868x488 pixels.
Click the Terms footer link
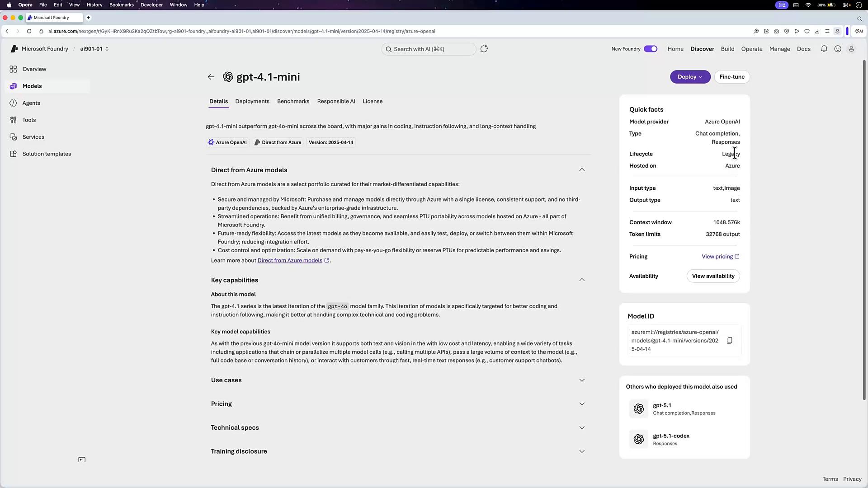tap(830, 479)
